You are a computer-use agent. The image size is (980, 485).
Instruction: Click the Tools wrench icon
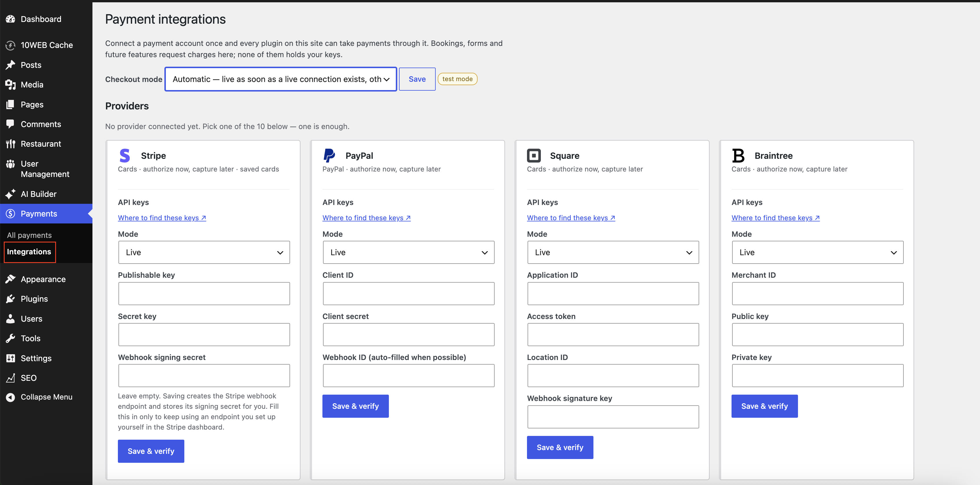tap(11, 338)
